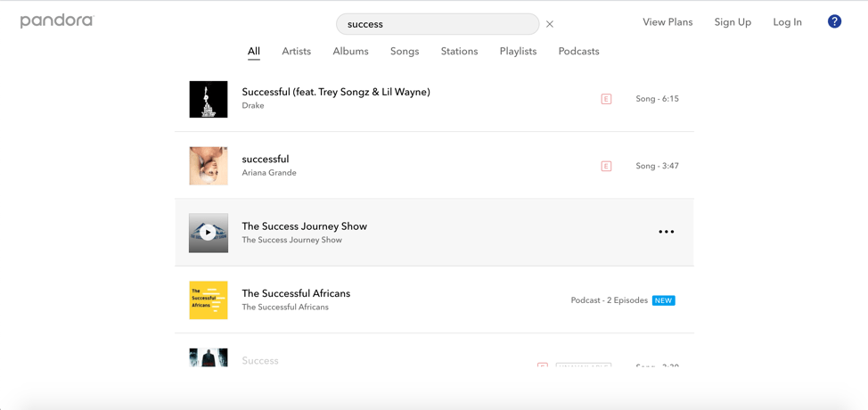The image size is (868, 410).
Task: Click the NEW badge on podcast
Action: click(x=663, y=300)
